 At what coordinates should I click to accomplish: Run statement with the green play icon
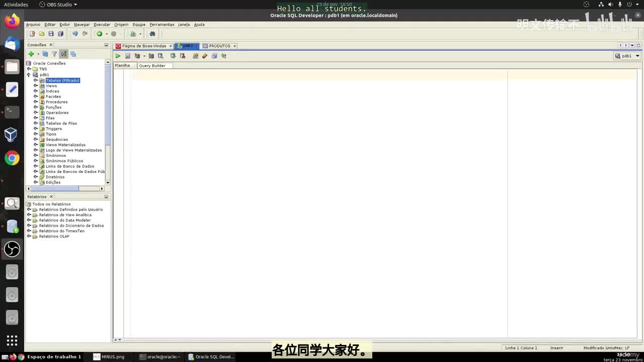(118, 56)
